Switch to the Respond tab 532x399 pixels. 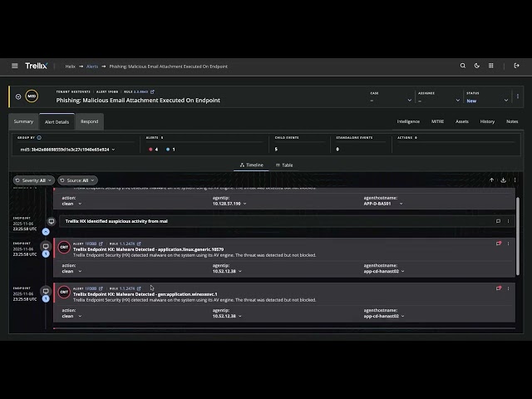90,121
